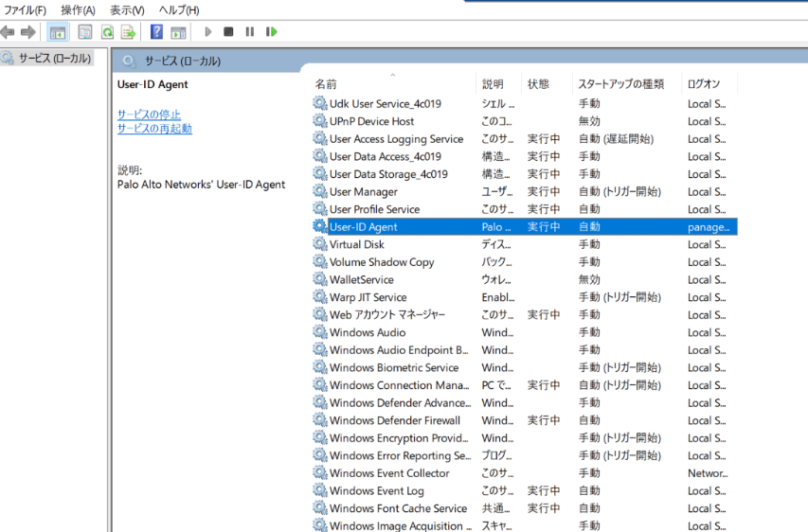808x532 pixels.
Task: Select the User Data Storage_4c019 service
Action: coord(525,174)
